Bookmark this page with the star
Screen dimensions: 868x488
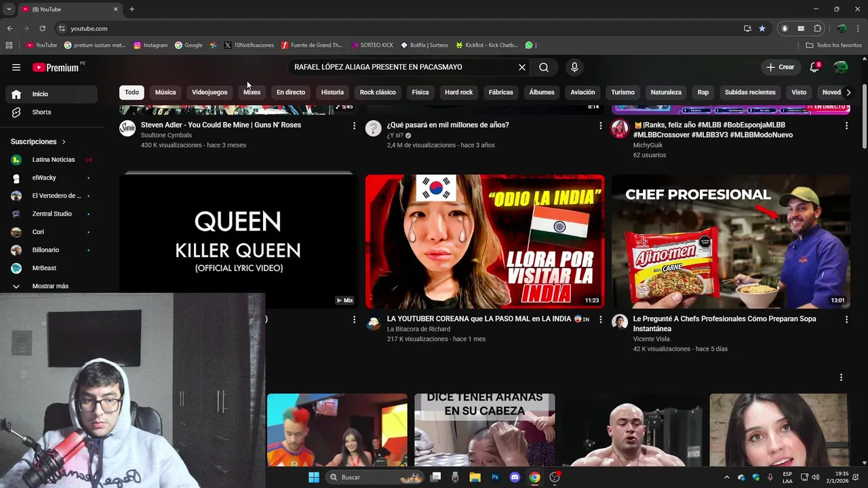(762, 28)
